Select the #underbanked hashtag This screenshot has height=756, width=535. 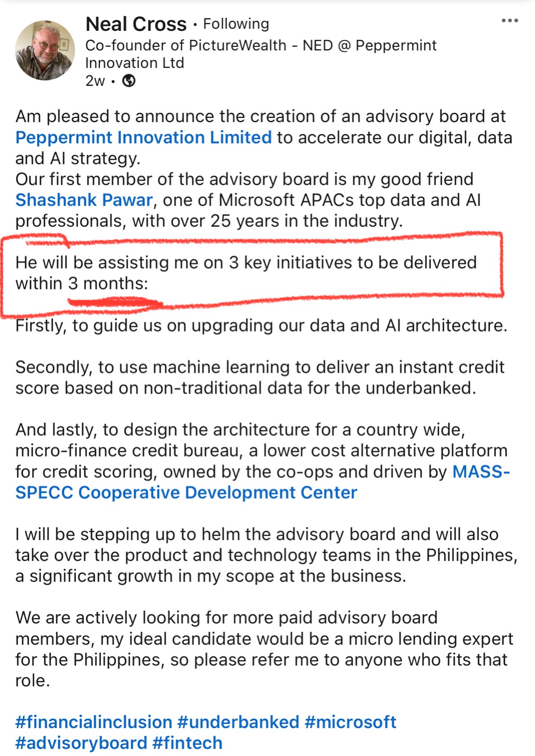click(238, 722)
